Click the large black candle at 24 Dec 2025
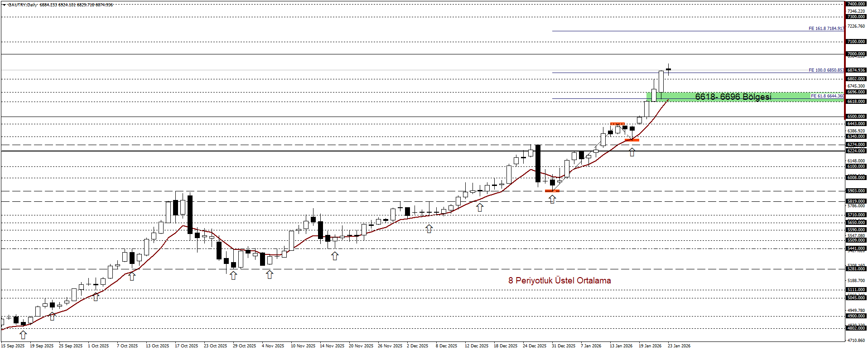Image resolution: width=868 pixels, height=351 pixels. (538, 163)
